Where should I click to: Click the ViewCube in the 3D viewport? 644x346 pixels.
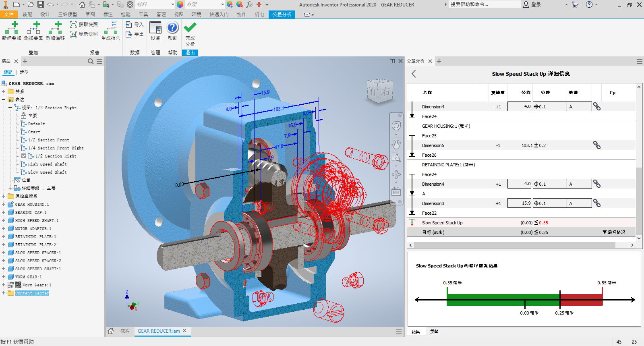pyautogui.click(x=379, y=91)
